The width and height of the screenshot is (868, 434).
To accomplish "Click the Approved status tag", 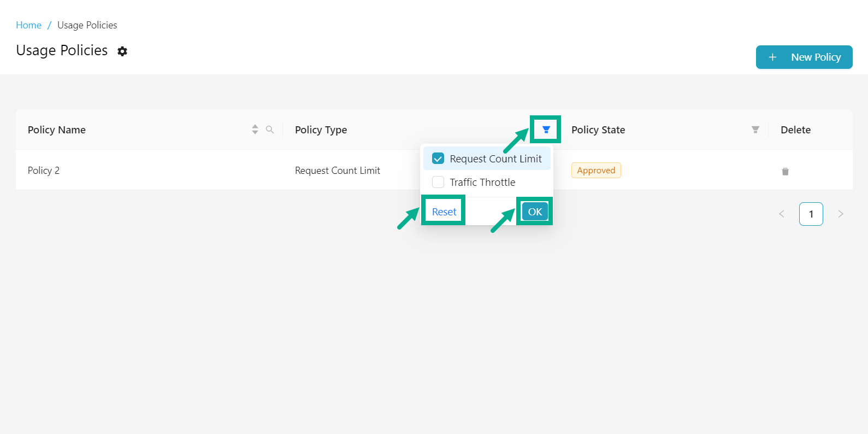I will coord(596,171).
